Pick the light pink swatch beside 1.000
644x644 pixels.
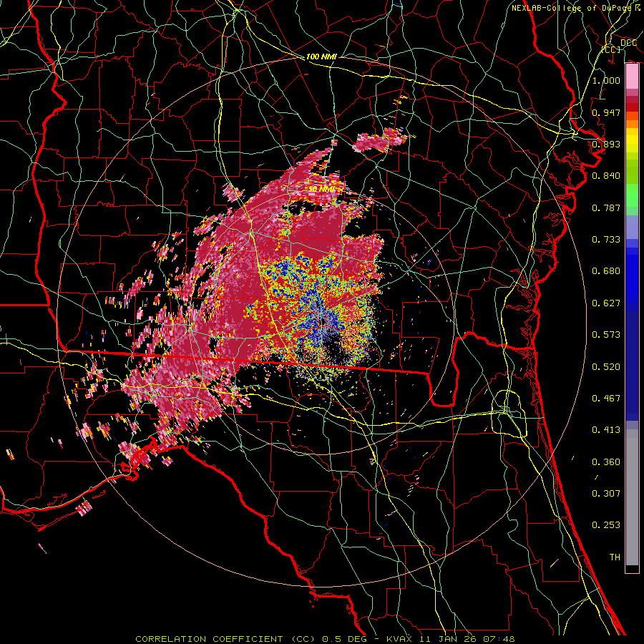632,77
